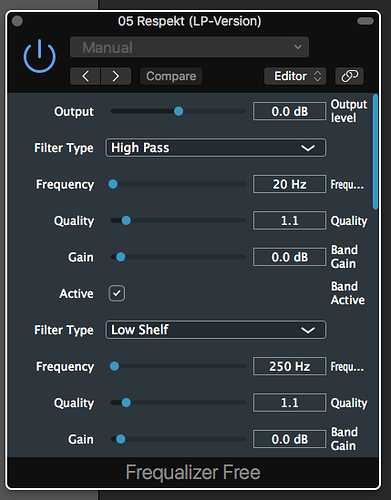The image size is (391, 500).
Task: Click the Output 0.0 dB value field
Action: [289, 111]
